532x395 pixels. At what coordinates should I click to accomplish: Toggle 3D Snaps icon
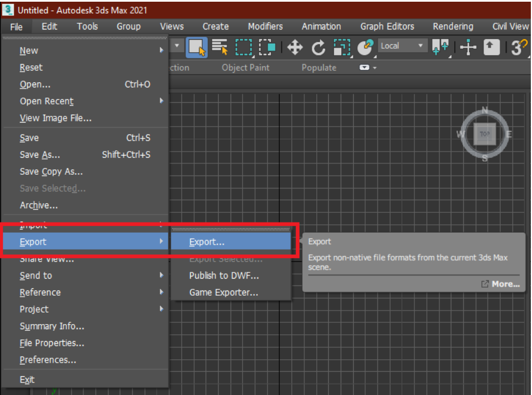519,47
